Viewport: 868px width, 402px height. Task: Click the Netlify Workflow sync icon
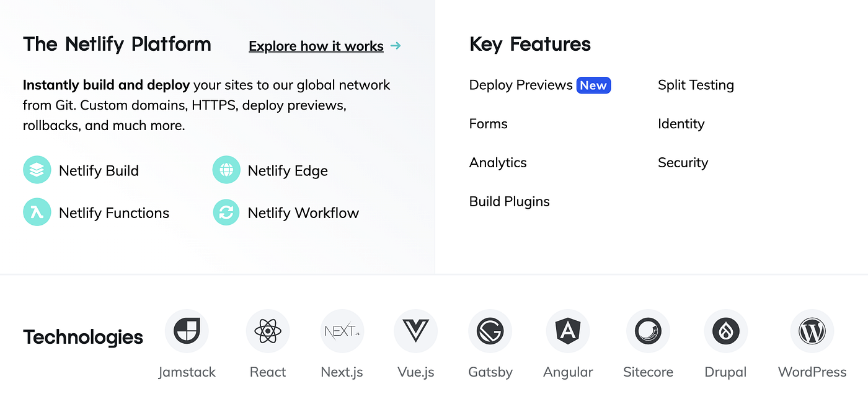[226, 212]
